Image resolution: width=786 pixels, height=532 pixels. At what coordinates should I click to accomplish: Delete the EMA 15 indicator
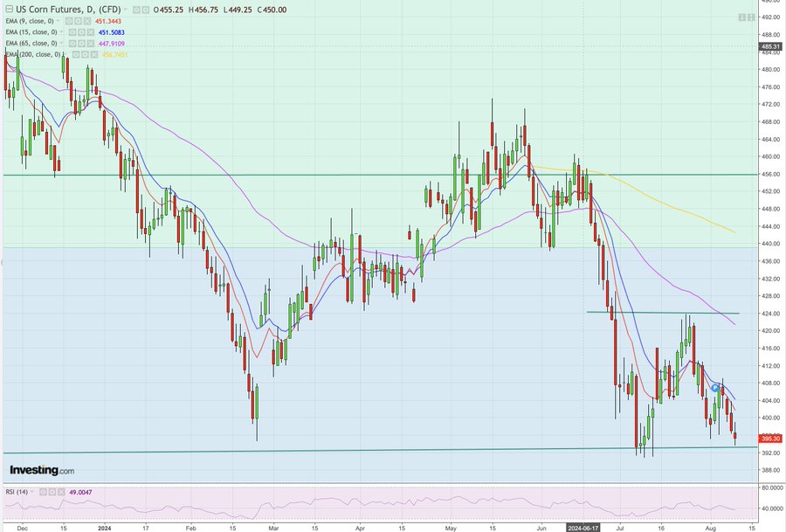(92, 32)
